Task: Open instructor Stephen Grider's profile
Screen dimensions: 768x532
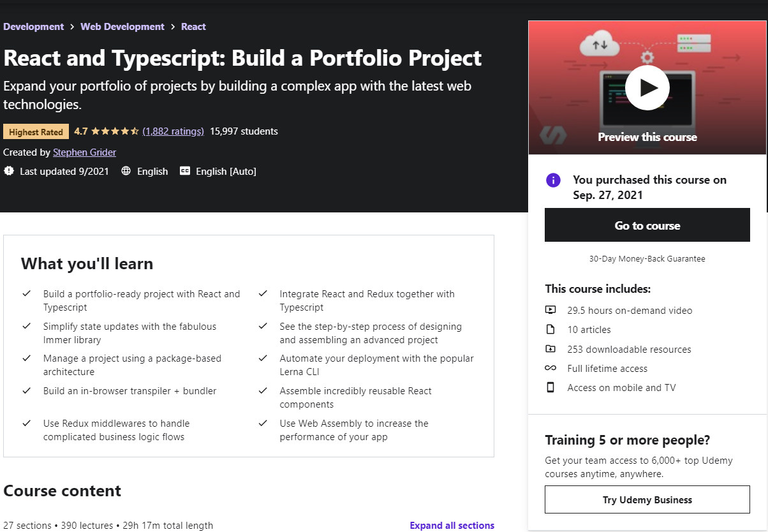Action: tap(84, 152)
